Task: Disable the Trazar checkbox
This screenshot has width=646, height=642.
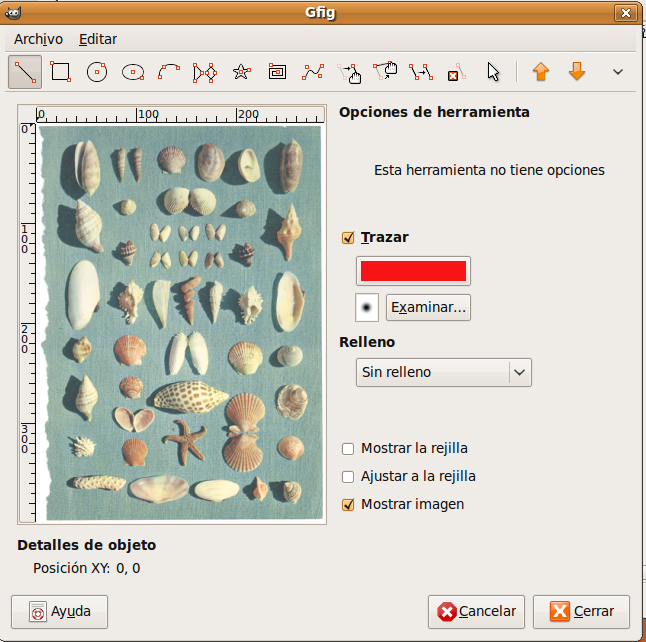Action: click(x=348, y=238)
